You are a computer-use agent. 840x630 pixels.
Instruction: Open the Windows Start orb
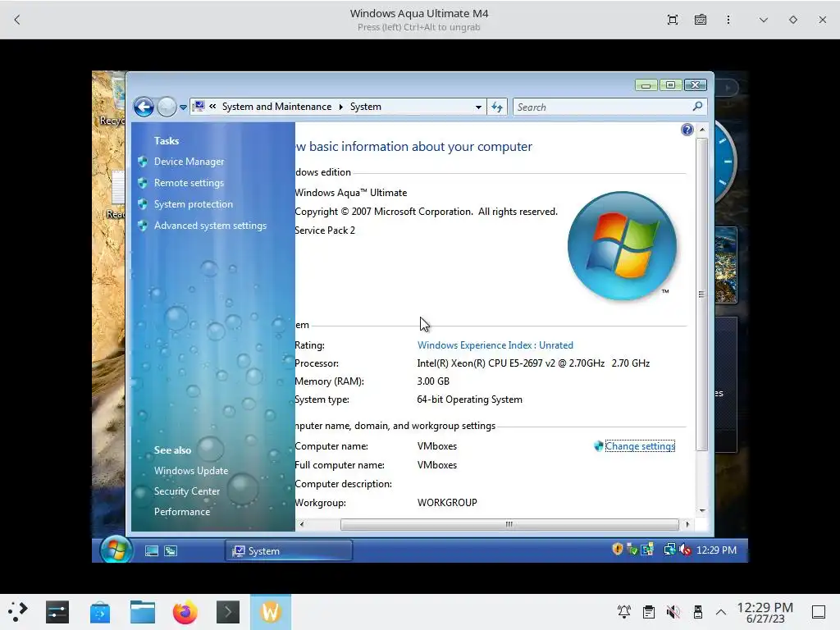click(x=116, y=549)
